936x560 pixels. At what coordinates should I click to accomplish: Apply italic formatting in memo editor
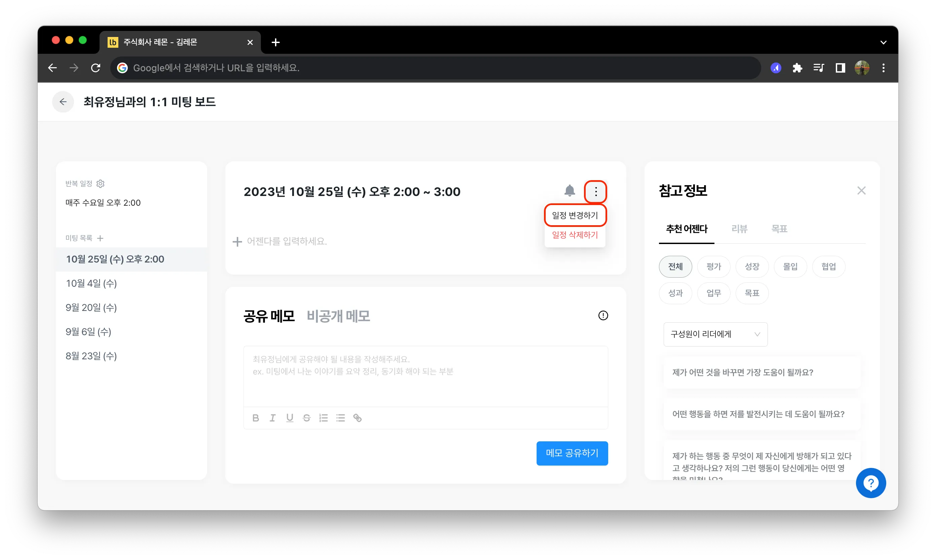pos(273,418)
